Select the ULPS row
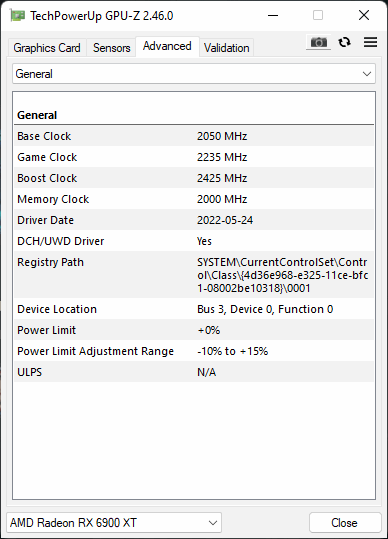 pyautogui.click(x=194, y=372)
